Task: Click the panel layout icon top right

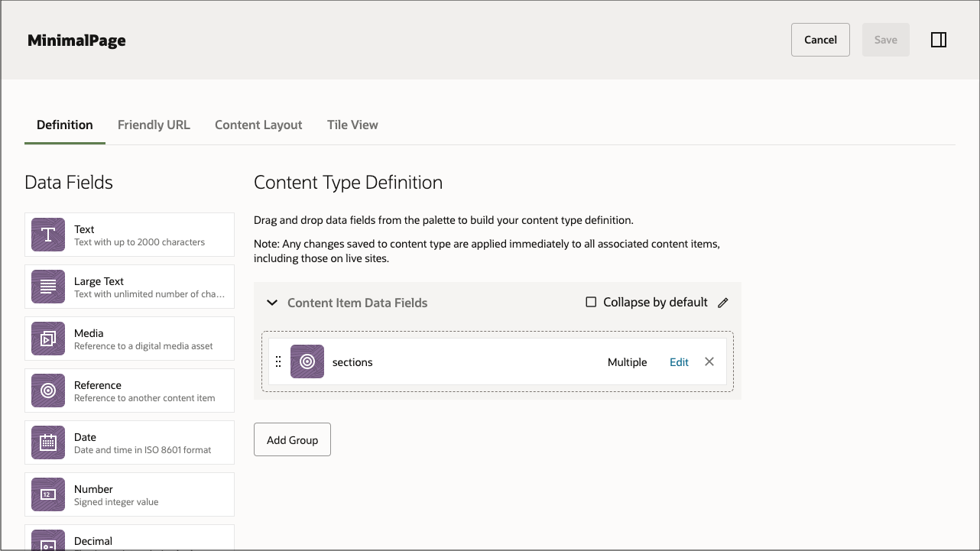Action: (x=939, y=39)
